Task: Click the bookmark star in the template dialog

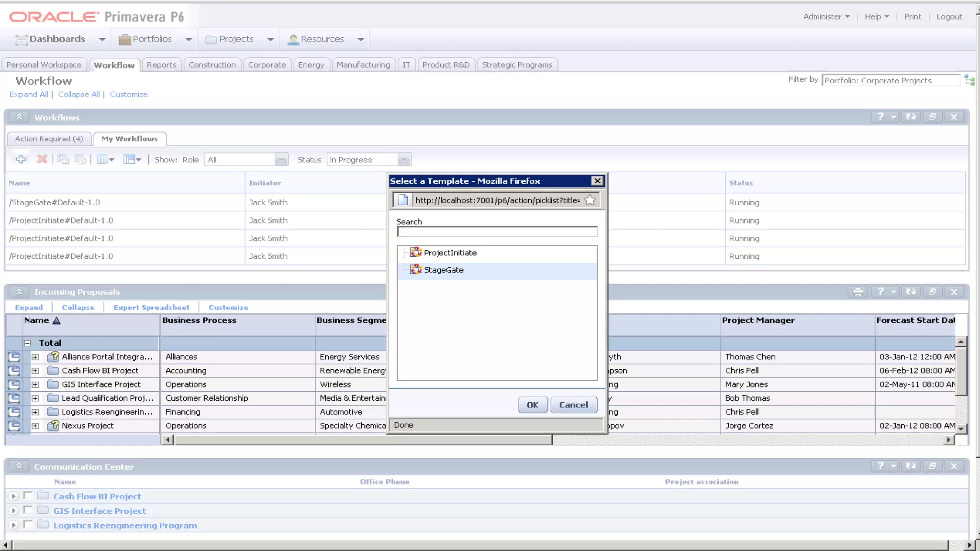Action: coord(590,200)
